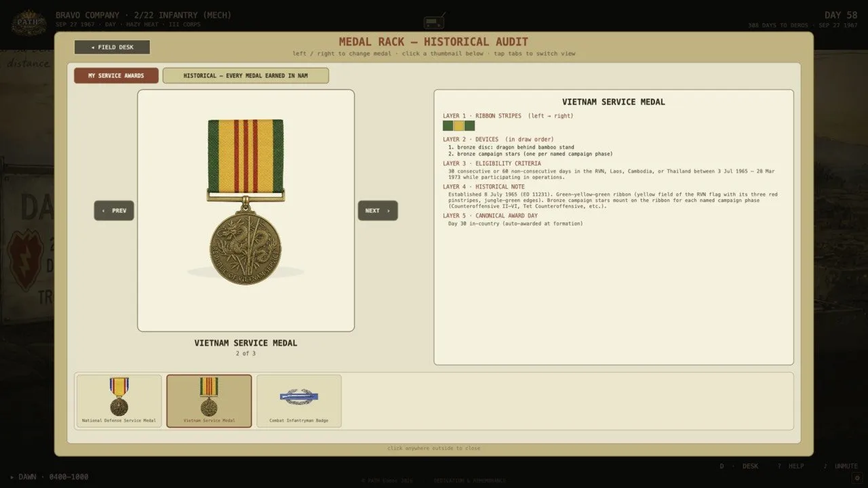Select the National Defense Service Medal thumbnail

pyautogui.click(x=119, y=401)
